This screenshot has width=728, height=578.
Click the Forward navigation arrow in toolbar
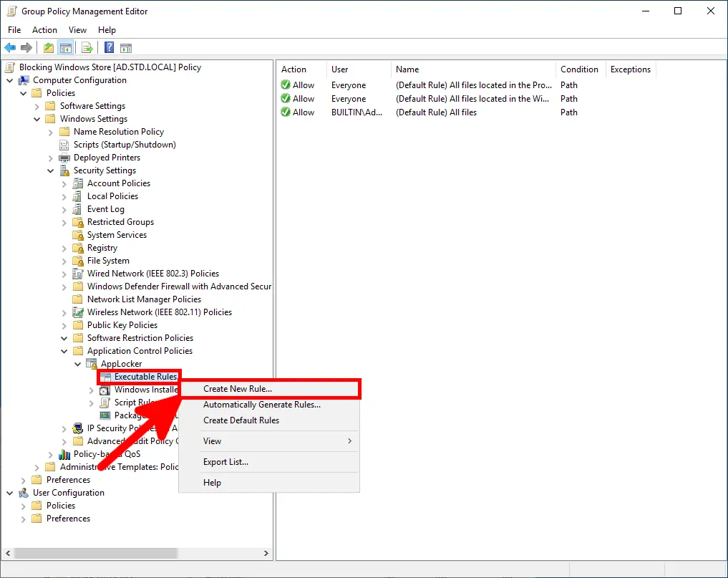[x=25, y=47]
